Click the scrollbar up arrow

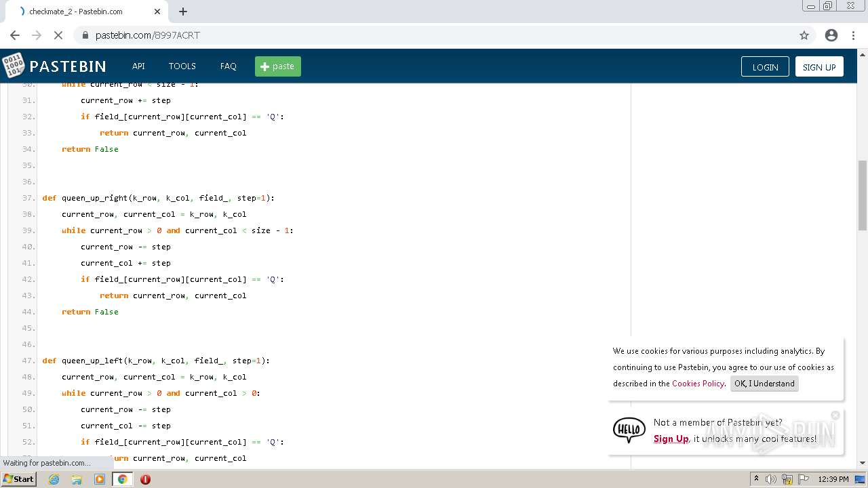pos(863,54)
